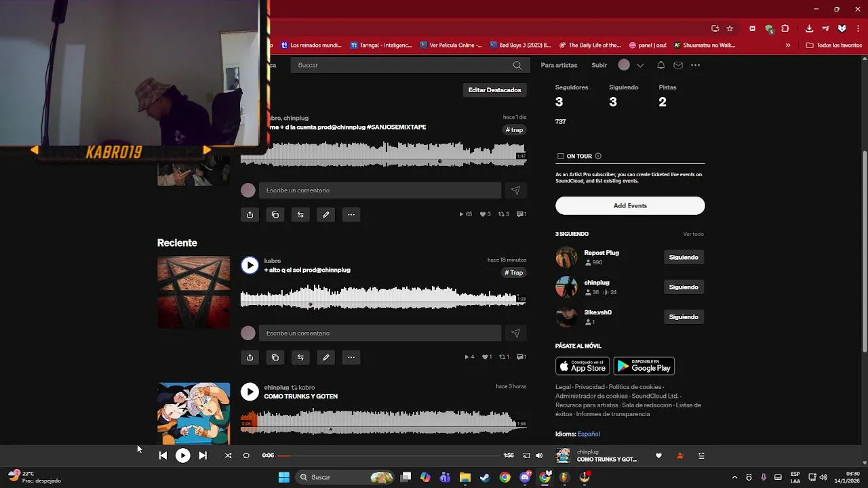868x488 pixels.
Task: Open 'panel | osu!' bookmark
Action: click(649, 45)
